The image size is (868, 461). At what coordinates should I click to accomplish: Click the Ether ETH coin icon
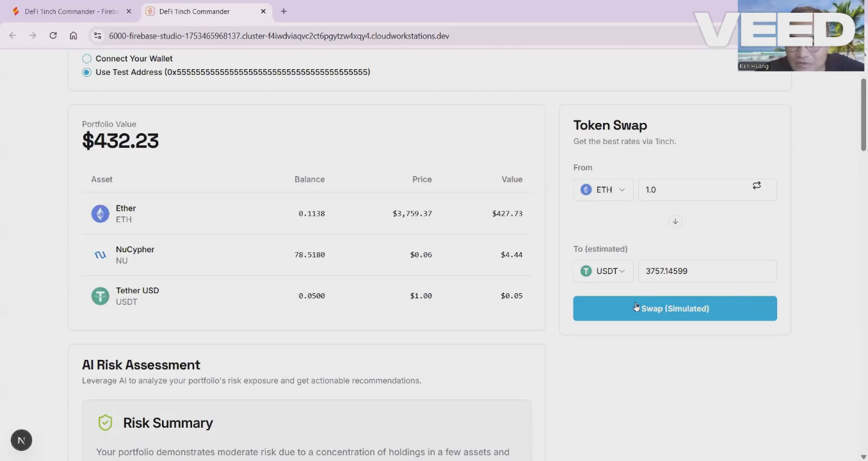click(100, 214)
